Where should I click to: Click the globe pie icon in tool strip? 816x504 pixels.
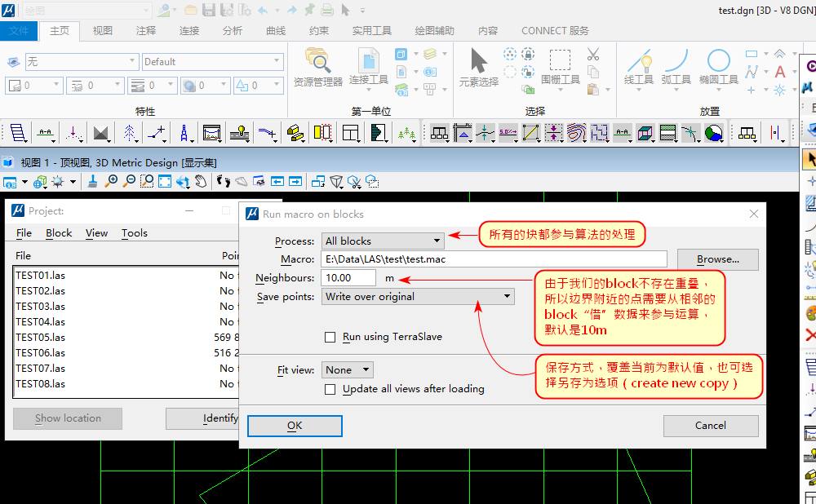[713, 133]
